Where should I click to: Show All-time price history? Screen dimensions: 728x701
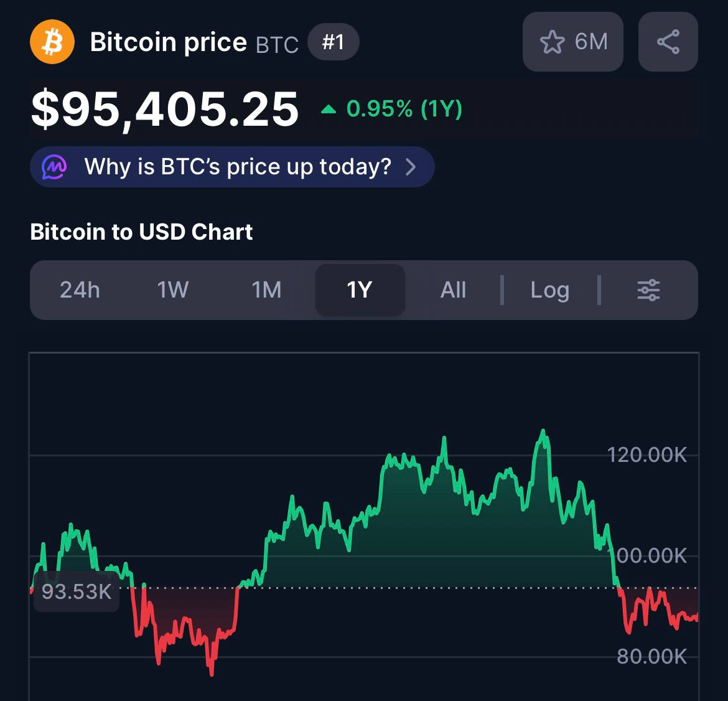click(x=453, y=290)
